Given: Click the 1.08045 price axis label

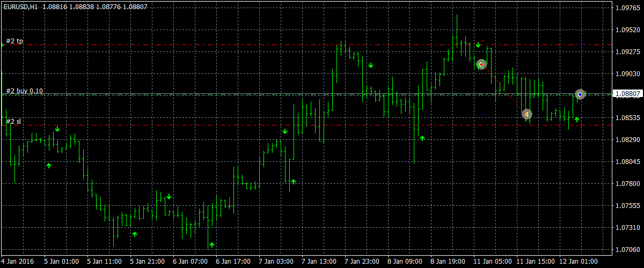Looking at the screenshot, I should (628, 161).
